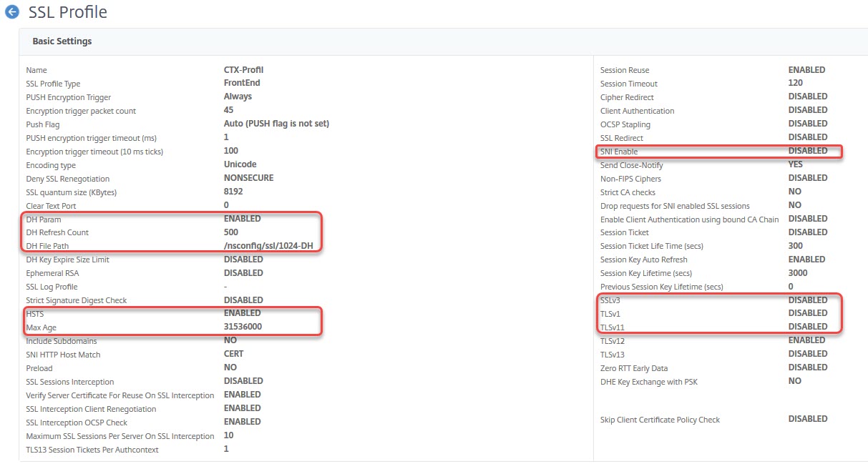Select DISABLED value for SNI Enable
Viewport: 868px width, 464px height.
click(x=808, y=151)
